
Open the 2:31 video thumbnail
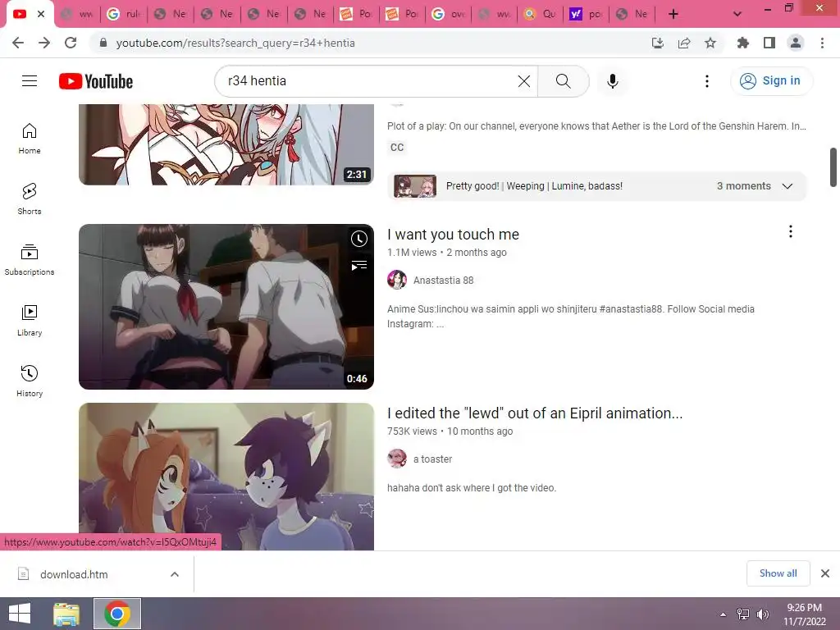[226, 144]
